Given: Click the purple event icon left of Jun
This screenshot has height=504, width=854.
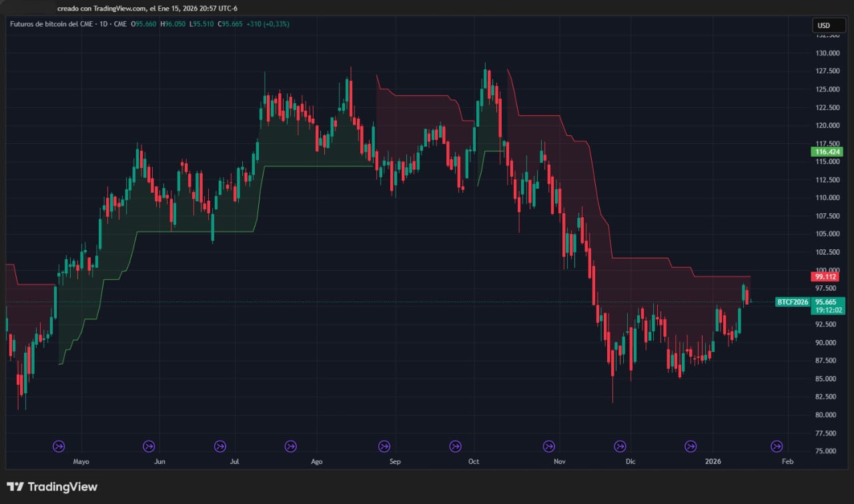Looking at the screenshot, I should [149, 446].
